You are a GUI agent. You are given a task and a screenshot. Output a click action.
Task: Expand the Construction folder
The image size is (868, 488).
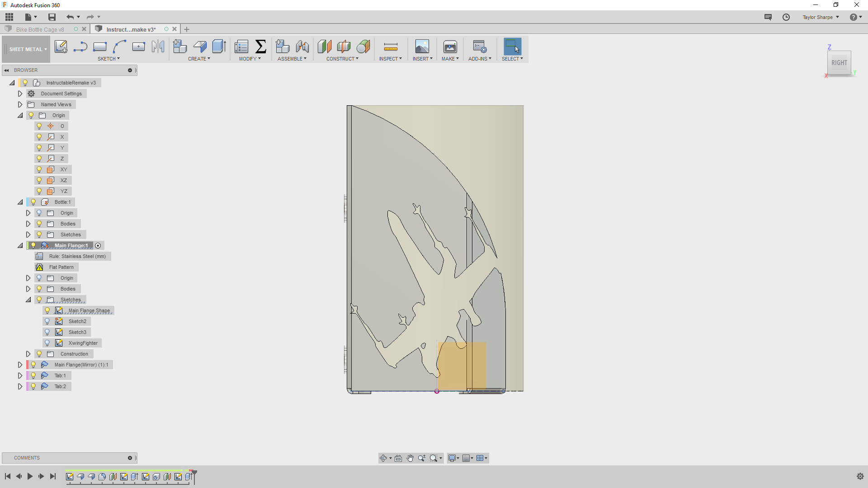tap(28, 354)
